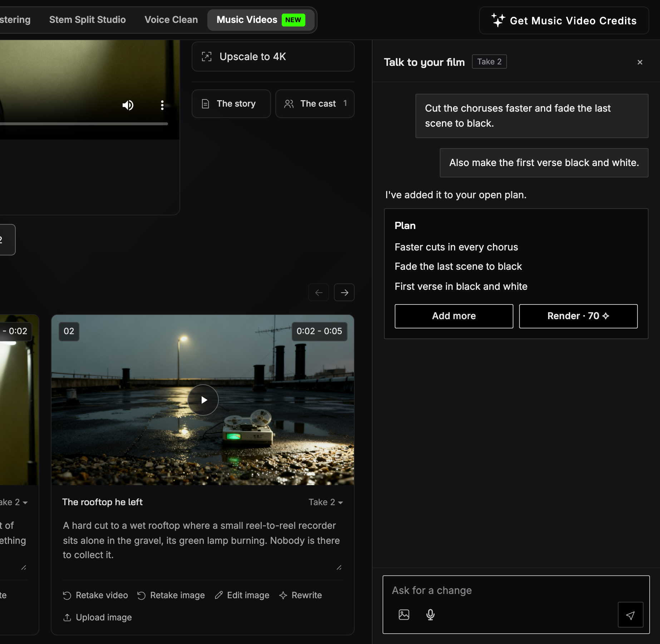Mute the video player volume icon
This screenshot has width=660, height=644.
click(x=128, y=105)
